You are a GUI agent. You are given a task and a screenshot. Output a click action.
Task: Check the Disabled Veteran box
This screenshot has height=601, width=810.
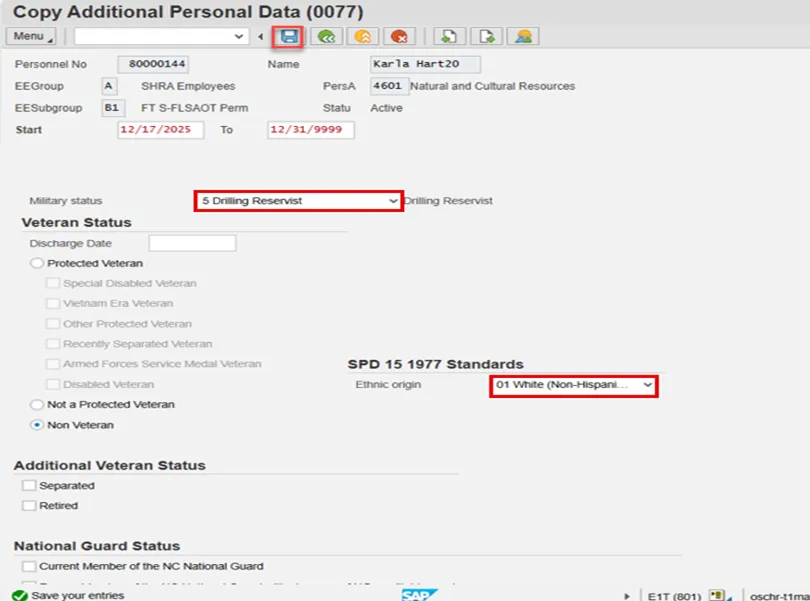coord(52,384)
